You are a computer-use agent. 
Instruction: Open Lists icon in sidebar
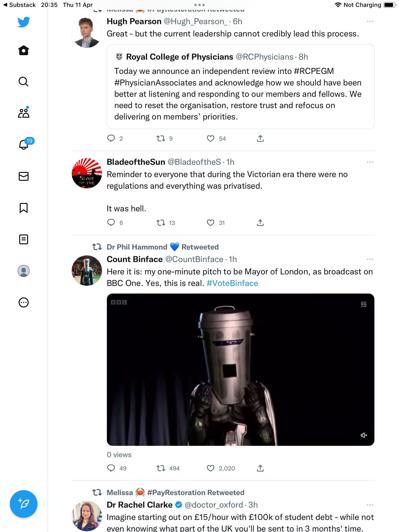tap(24, 239)
